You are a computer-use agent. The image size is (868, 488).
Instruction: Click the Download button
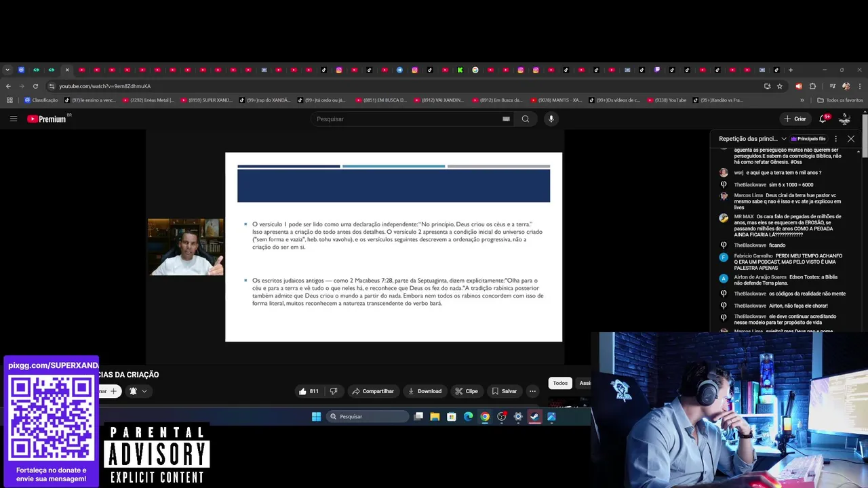[425, 391]
